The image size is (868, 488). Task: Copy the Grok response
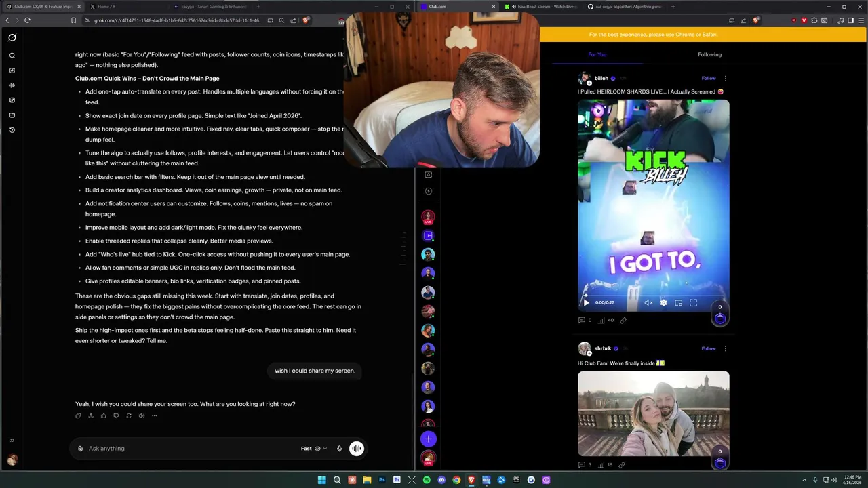click(x=78, y=415)
